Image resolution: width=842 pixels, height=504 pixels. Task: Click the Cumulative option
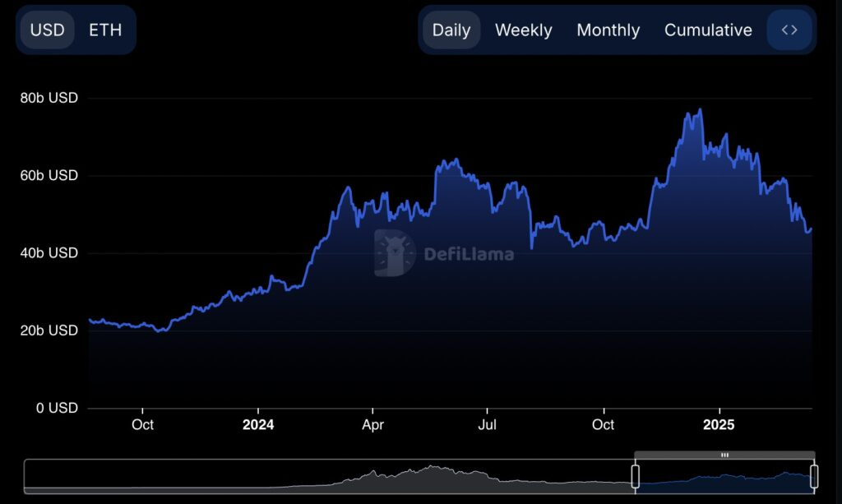point(708,30)
